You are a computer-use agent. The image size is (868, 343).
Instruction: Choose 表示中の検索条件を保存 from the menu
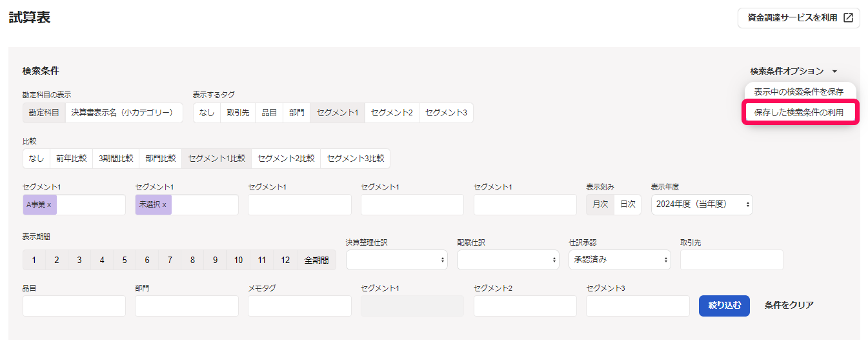[799, 92]
